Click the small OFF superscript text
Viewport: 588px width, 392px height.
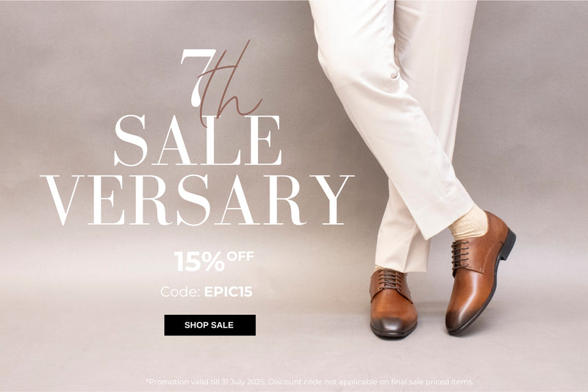click(240, 256)
